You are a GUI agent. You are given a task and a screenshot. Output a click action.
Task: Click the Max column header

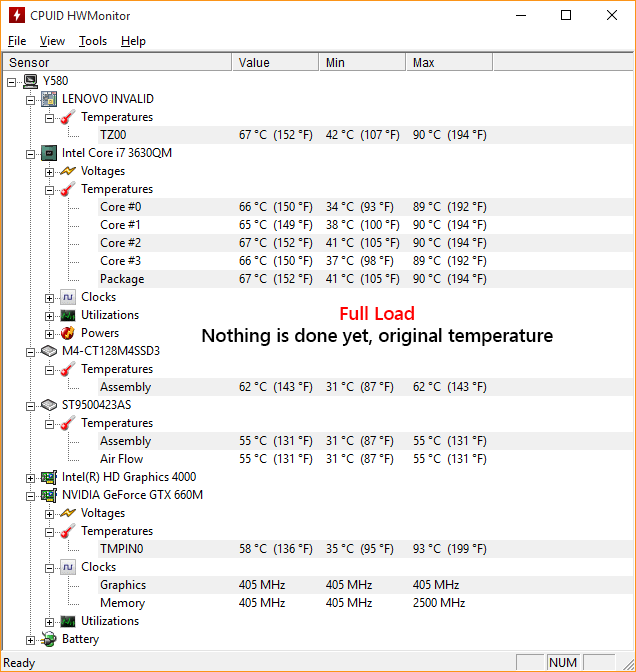click(449, 63)
